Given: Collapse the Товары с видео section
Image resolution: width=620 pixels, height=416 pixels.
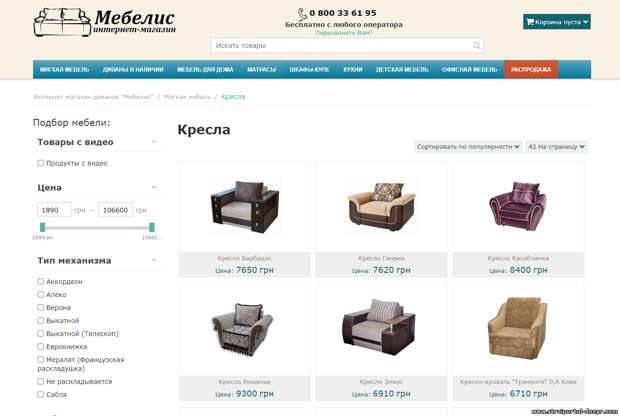Looking at the screenshot, I should pos(154,142).
